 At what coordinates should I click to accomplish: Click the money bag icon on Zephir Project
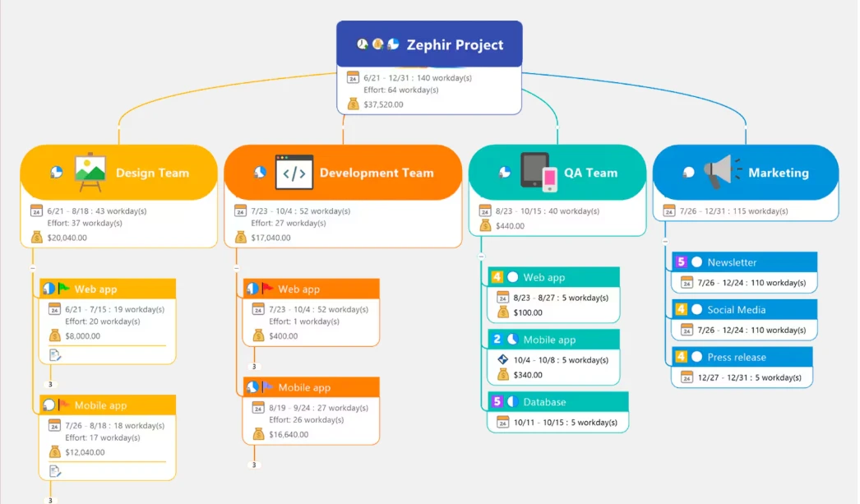[x=353, y=104]
